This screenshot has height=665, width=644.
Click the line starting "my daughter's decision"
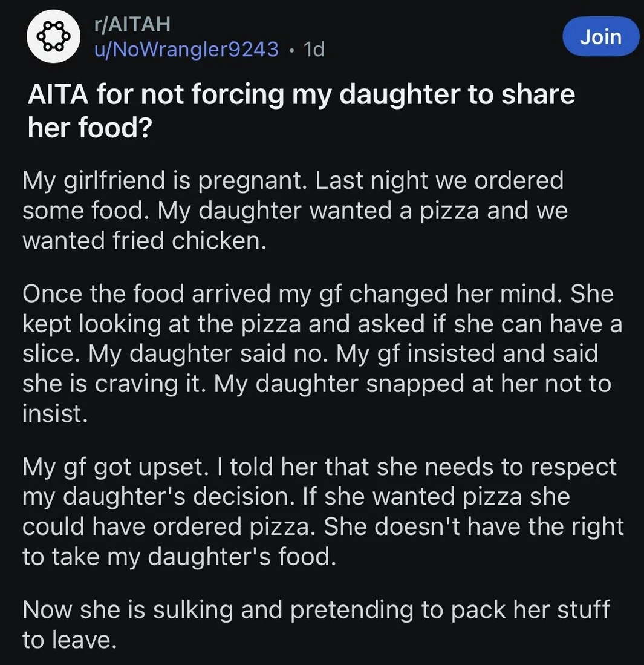[x=296, y=497]
